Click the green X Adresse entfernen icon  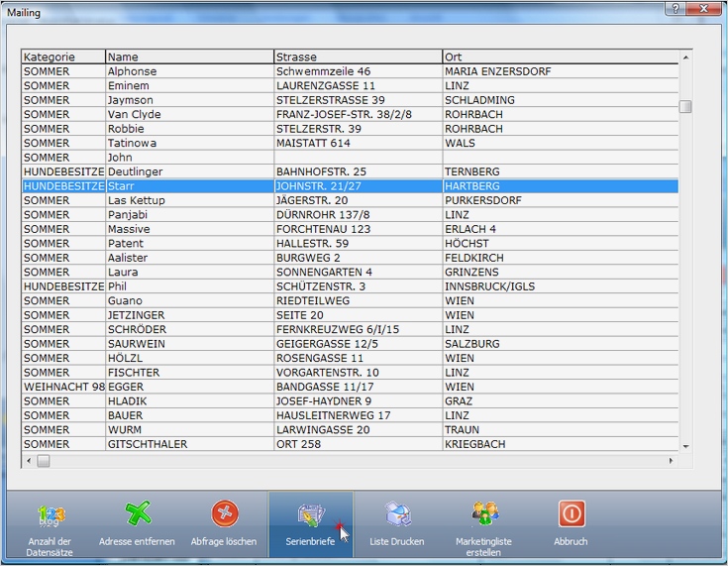138,513
